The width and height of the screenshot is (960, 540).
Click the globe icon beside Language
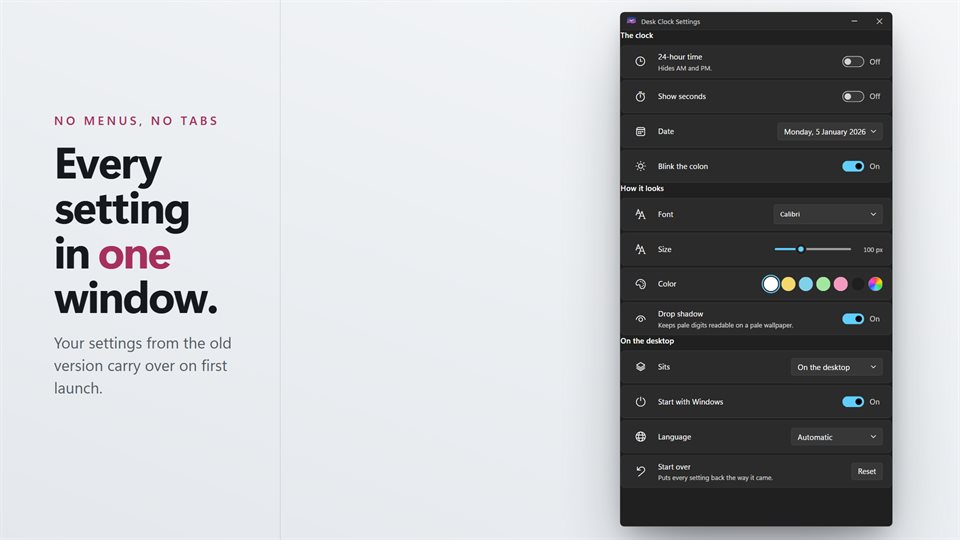click(x=640, y=437)
